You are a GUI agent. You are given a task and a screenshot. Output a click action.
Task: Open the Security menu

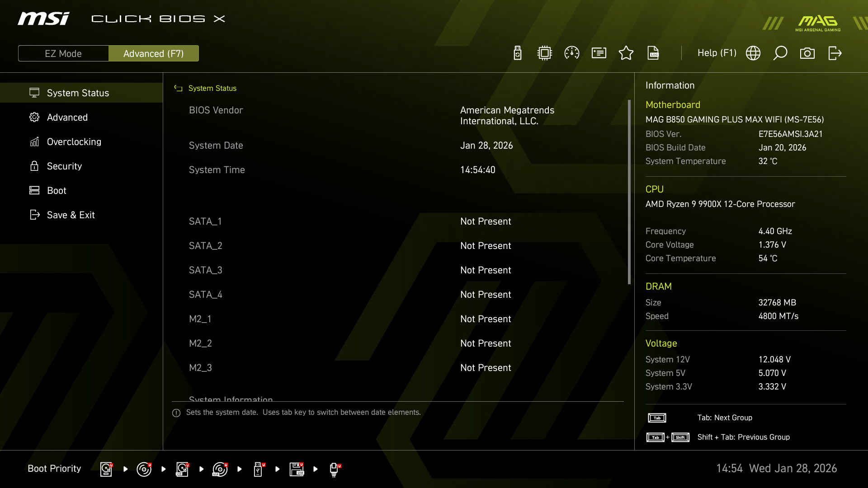[64, 166]
